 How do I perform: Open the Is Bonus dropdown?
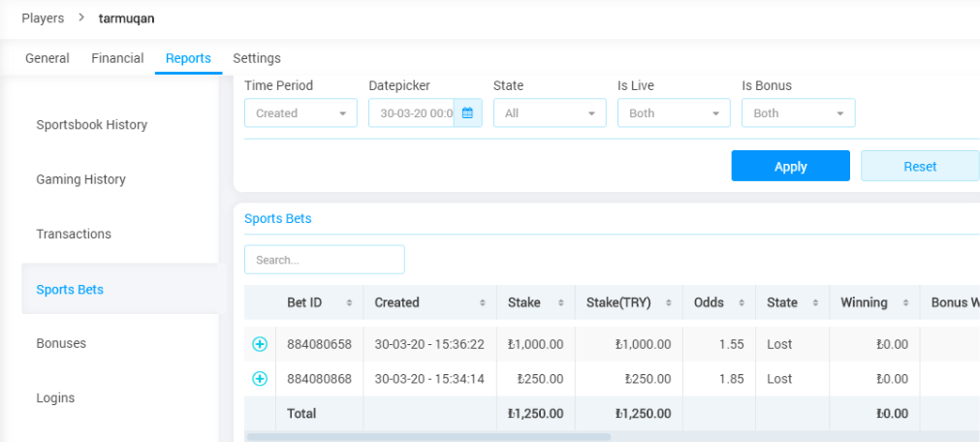(x=798, y=113)
